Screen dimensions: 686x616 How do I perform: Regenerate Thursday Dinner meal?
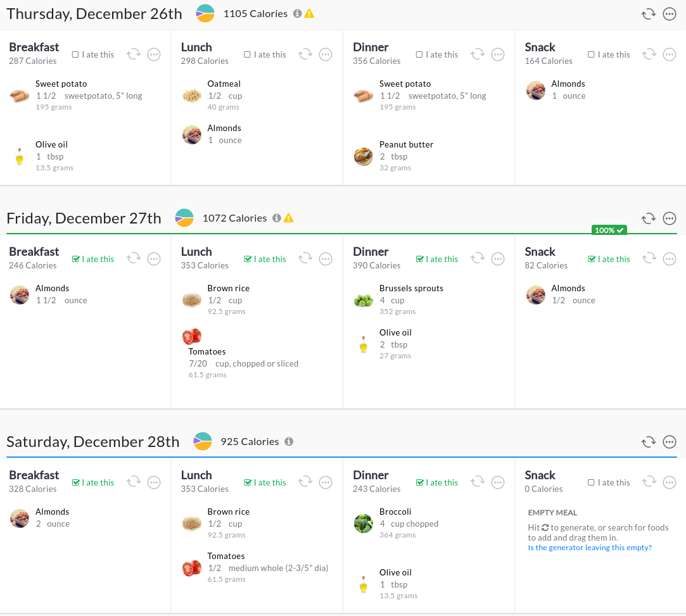[x=478, y=54]
